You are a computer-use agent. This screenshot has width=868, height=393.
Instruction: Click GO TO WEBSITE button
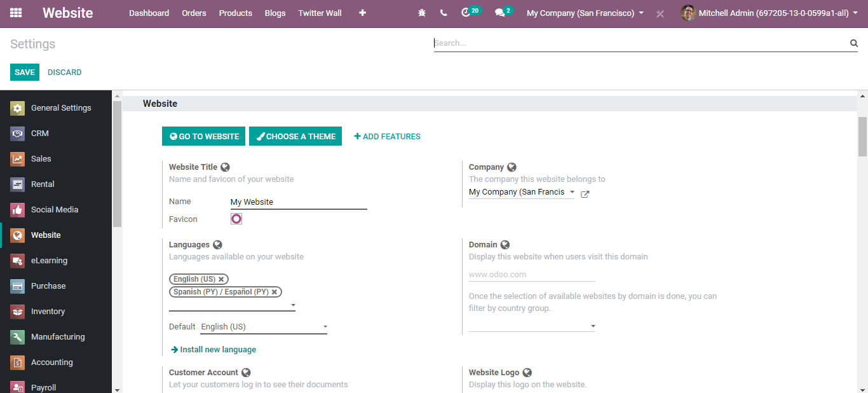[203, 136]
